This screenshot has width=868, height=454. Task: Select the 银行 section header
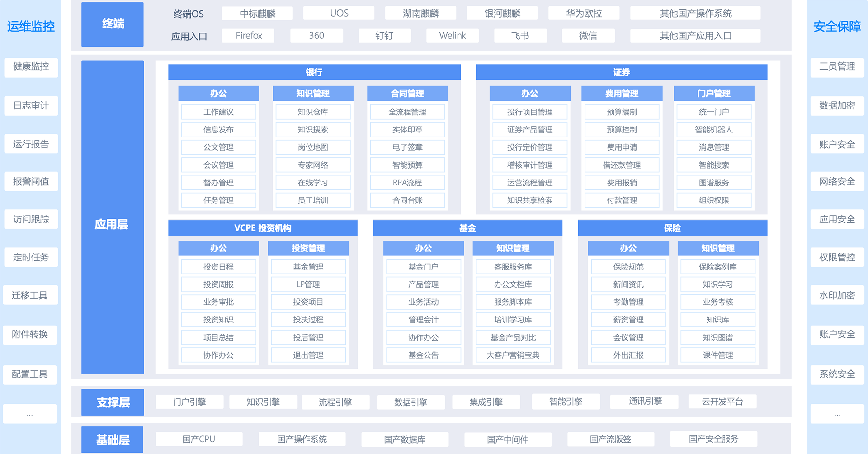click(x=314, y=72)
